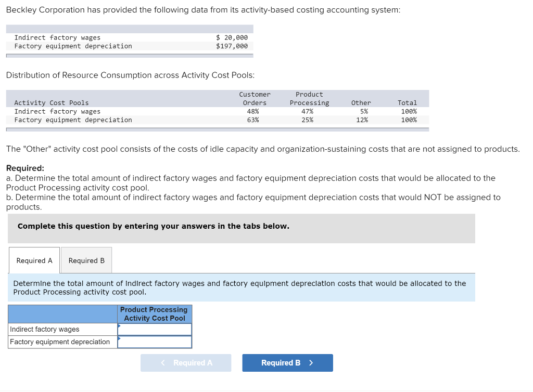Click the dimmed Required A back button
This screenshot has height=392, width=533.
coord(185,362)
